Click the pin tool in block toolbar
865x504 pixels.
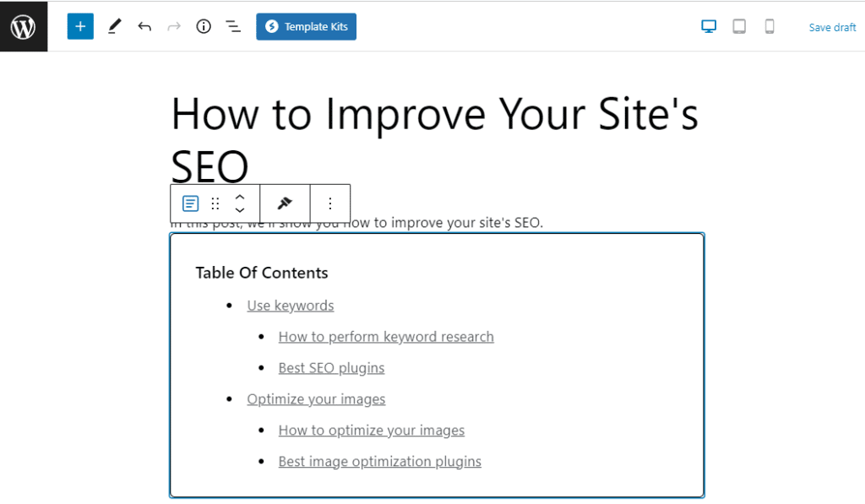click(285, 203)
